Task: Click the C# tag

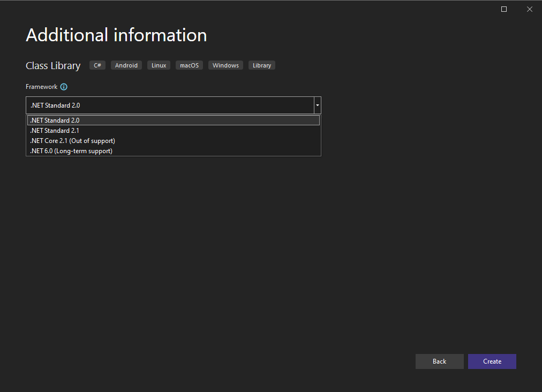Action: click(x=97, y=65)
